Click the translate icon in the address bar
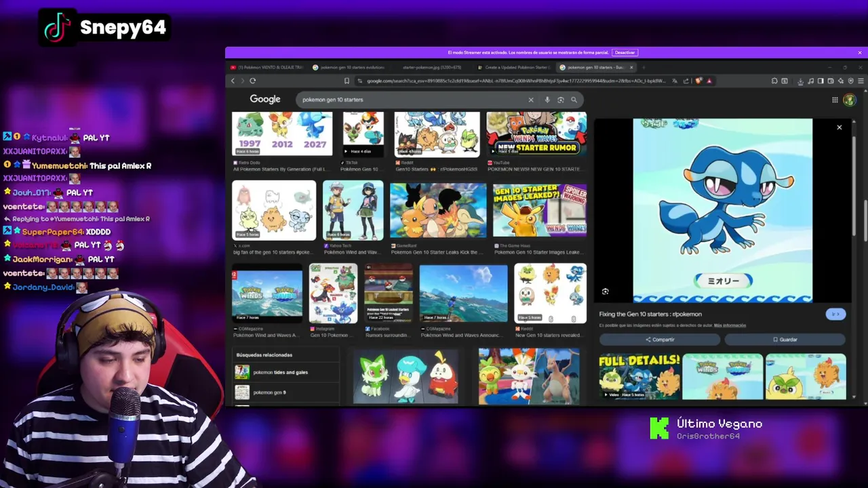This screenshot has width=868, height=488. tap(675, 81)
